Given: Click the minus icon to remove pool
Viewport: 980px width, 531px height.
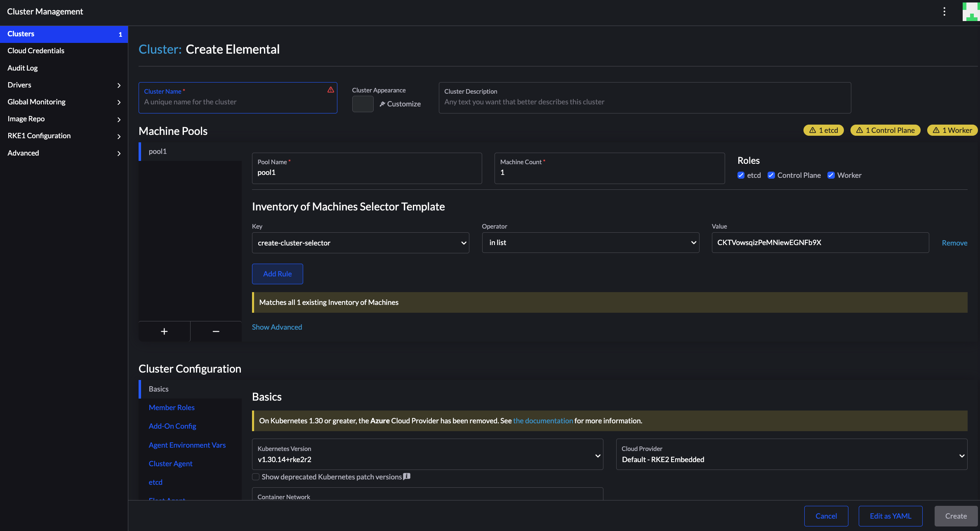Looking at the screenshot, I should [x=216, y=331].
